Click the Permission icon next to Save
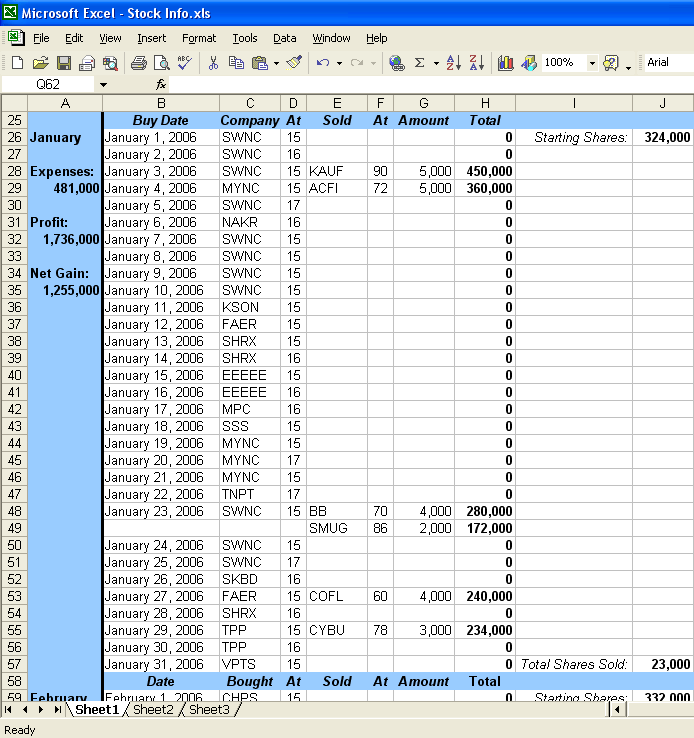The width and height of the screenshot is (694, 738). (x=87, y=63)
